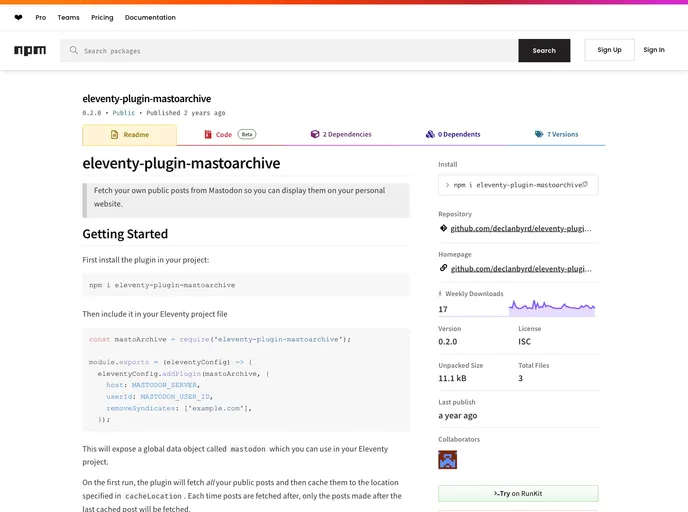
Task: Open the Repository github.com link
Action: 521,229
